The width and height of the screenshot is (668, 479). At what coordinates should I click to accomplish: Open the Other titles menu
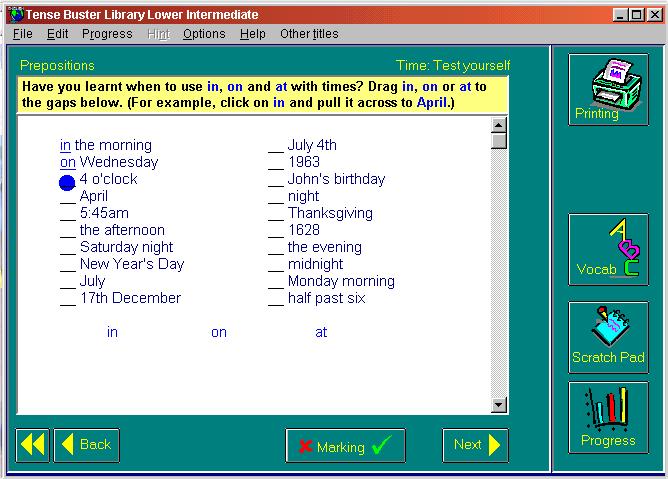tap(309, 34)
